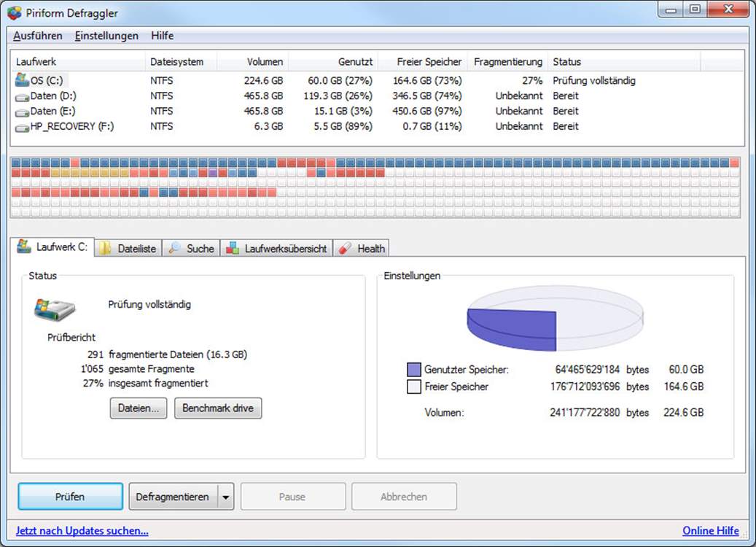Image resolution: width=756 pixels, height=547 pixels.
Task: Select the OS (C:) drive icon
Action: [x=22, y=80]
